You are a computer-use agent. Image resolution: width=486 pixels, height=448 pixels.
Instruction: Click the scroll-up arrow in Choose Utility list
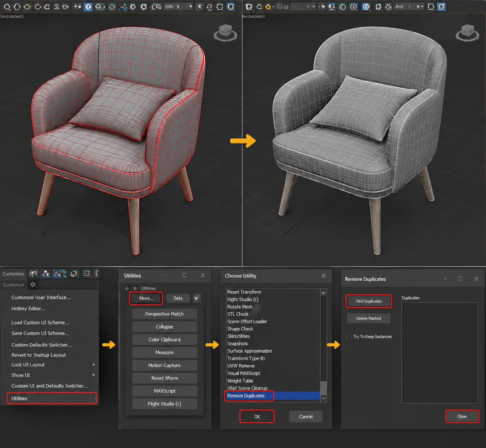pyautogui.click(x=323, y=292)
